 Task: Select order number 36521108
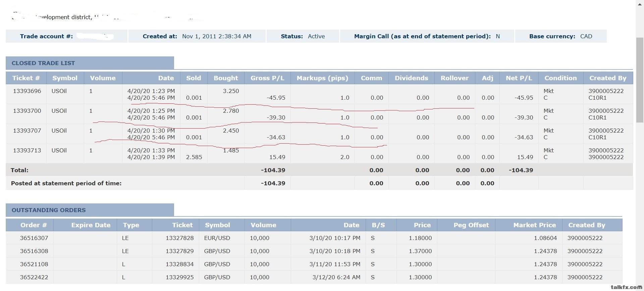click(x=34, y=264)
